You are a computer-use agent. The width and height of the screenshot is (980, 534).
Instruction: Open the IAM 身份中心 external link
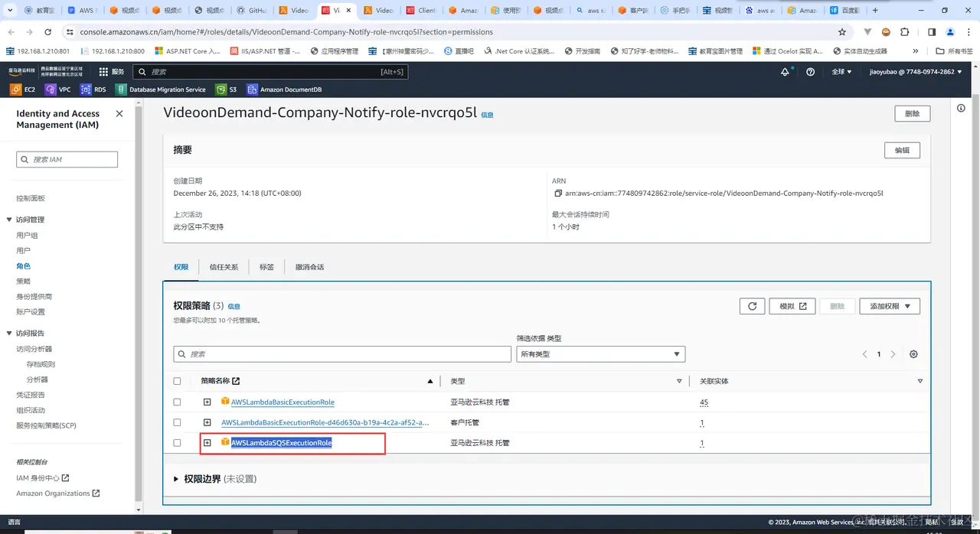coord(43,478)
